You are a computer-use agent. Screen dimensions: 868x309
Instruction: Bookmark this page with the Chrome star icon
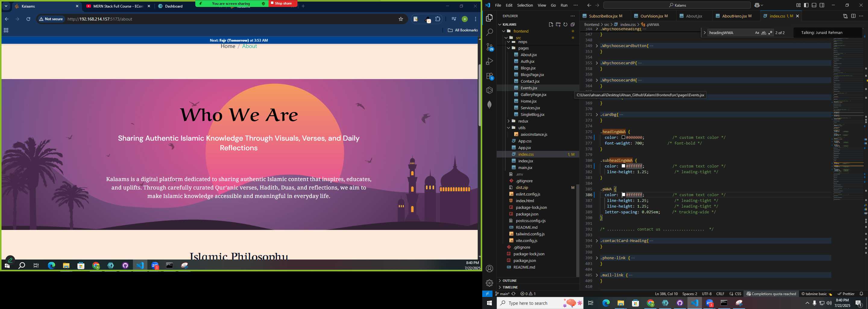pos(401,19)
